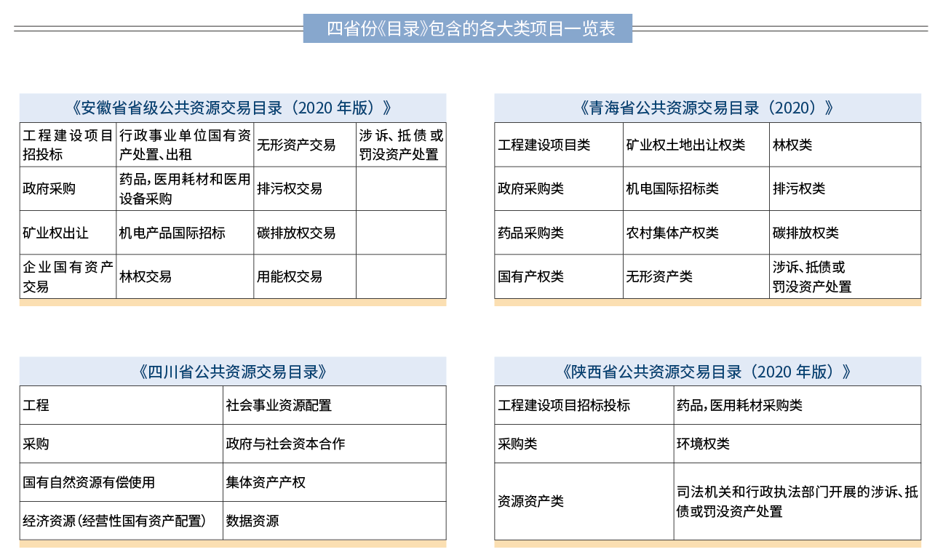Click the Sichuan cell 国有自然资源有偿使用
This screenshot has height=560, width=943.
(122, 482)
